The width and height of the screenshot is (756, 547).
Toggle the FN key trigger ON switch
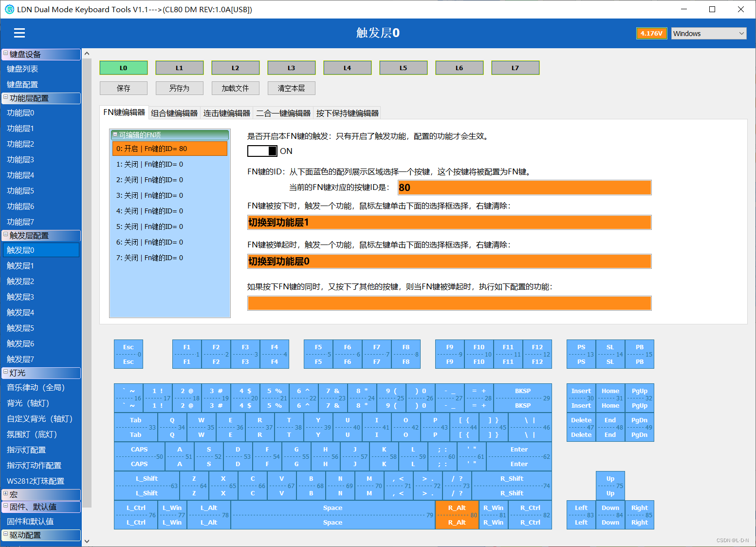coord(262,151)
